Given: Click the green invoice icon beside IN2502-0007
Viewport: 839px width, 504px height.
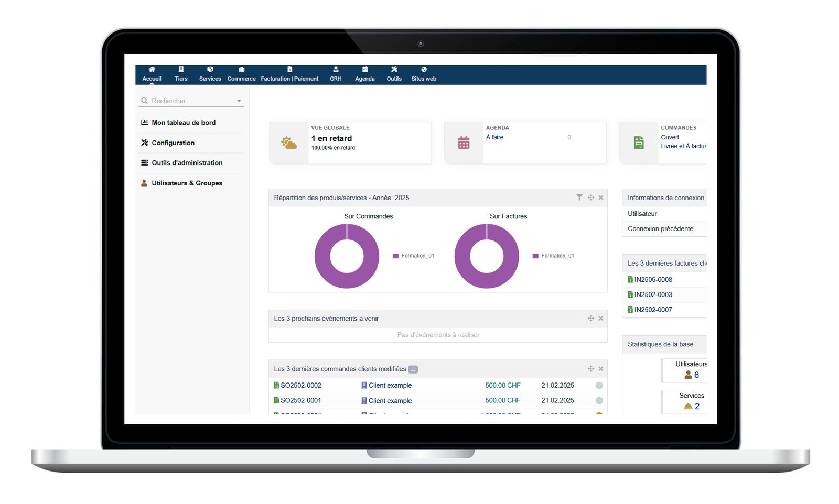Looking at the screenshot, I should point(630,310).
